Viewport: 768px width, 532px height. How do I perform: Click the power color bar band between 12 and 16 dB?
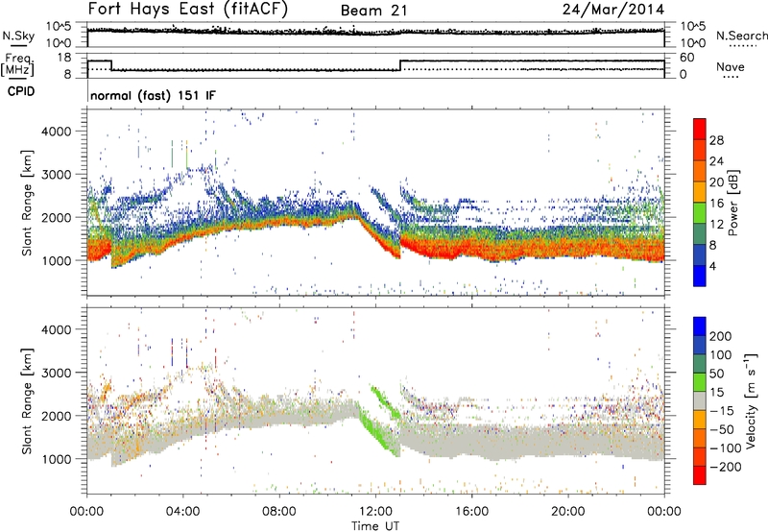tap(700, 213)
